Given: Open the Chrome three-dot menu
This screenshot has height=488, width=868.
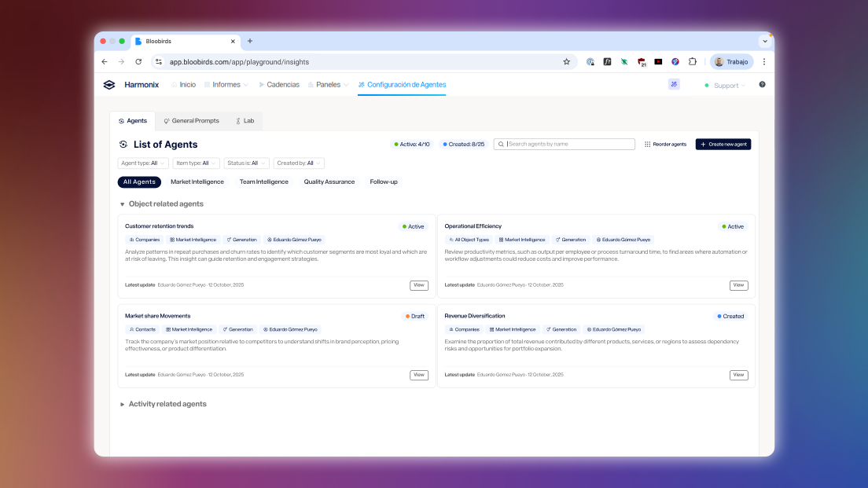Looking at the screenshot, I should click(764, 62).
